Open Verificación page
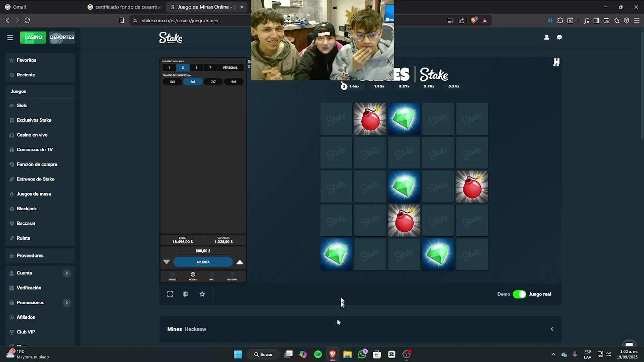The width and height of the screenshot is (644, 362). point(40,288)
